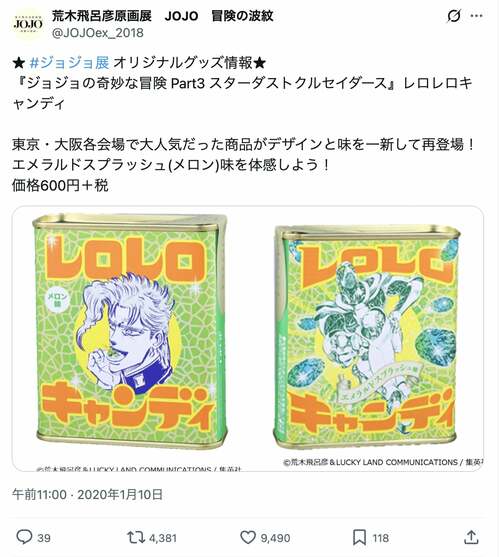Click the 2020年1月10日 post date
The height and width of the screenshot is (557, 500).
120,494
